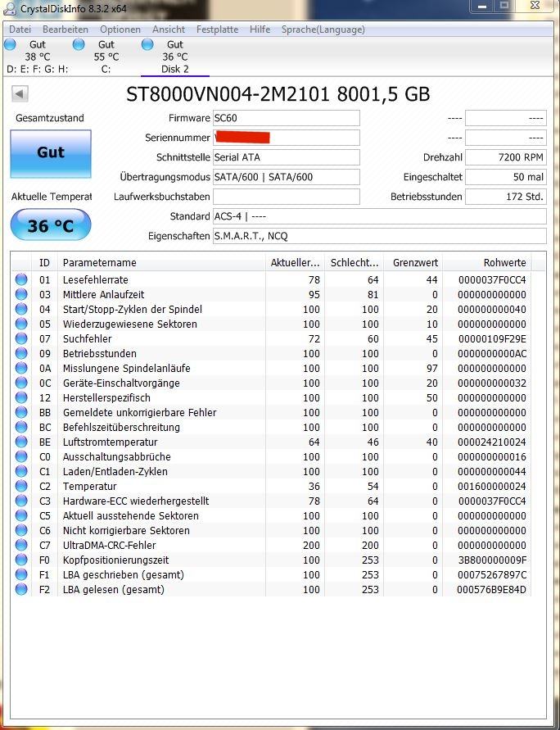This screenshot has height=730, width=560.
Task: Select the Disk 2 drive tab
Action: [175, 57]
